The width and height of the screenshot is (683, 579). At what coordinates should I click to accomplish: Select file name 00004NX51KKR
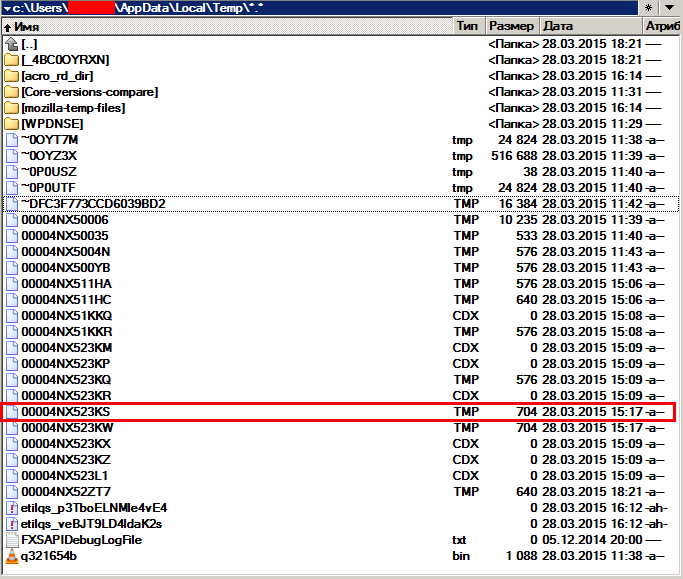pos(67,332)
